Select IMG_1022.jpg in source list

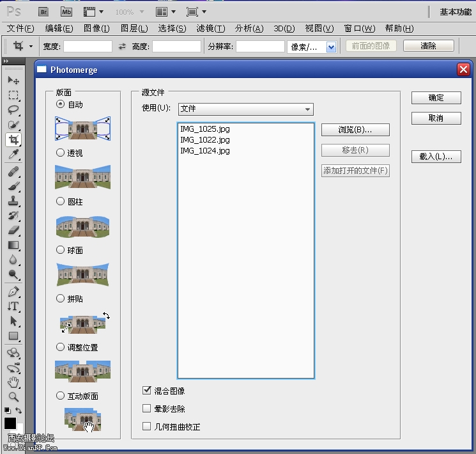[x=205, y=140]
